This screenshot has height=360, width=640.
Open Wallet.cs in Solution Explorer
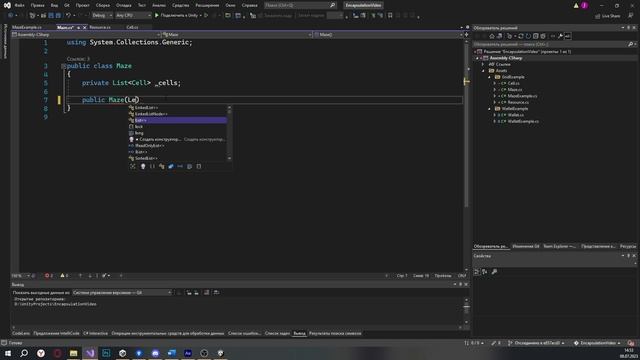tap(516, 115)
